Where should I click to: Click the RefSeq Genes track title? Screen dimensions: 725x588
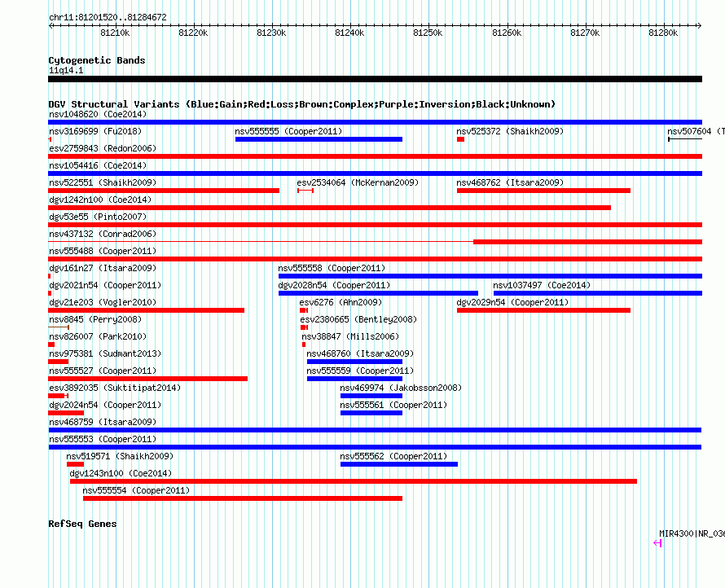click(x=82, y=524)
